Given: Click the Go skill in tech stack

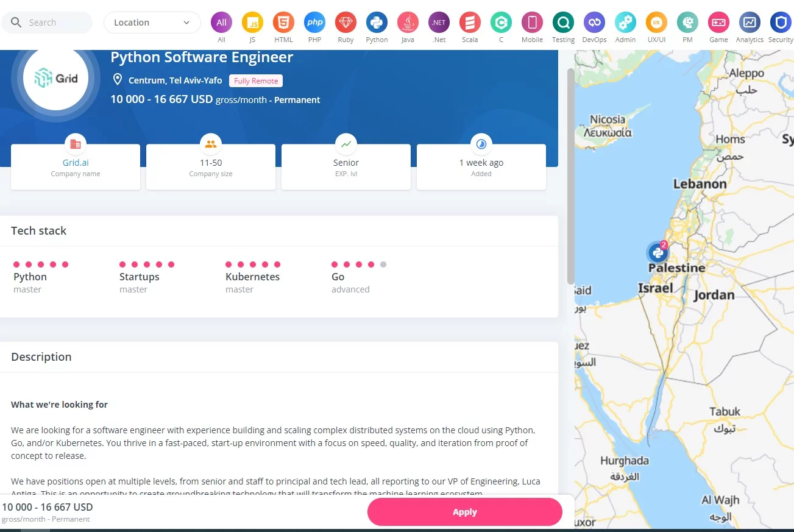Looking at the screenshot, I should click(338, 277).
